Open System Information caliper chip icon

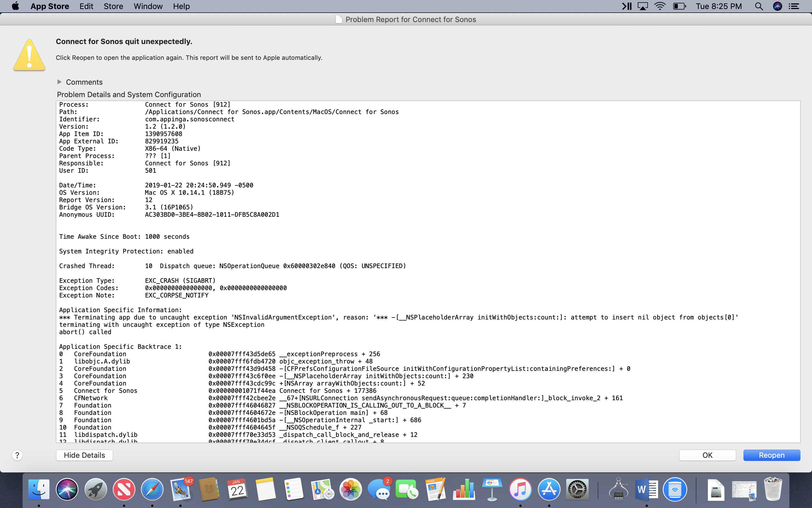(618, 489)
